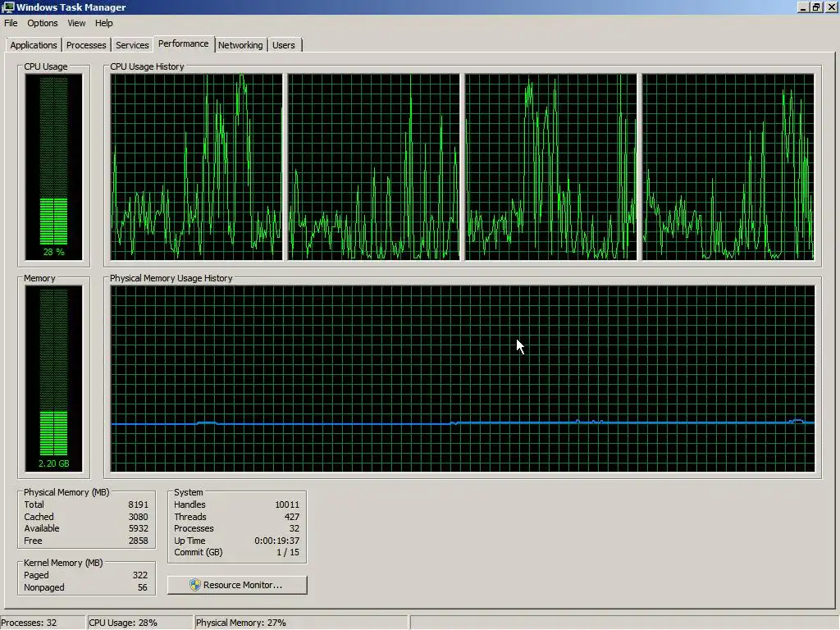Click the fourth CPU usage history graph

point(728,167)
